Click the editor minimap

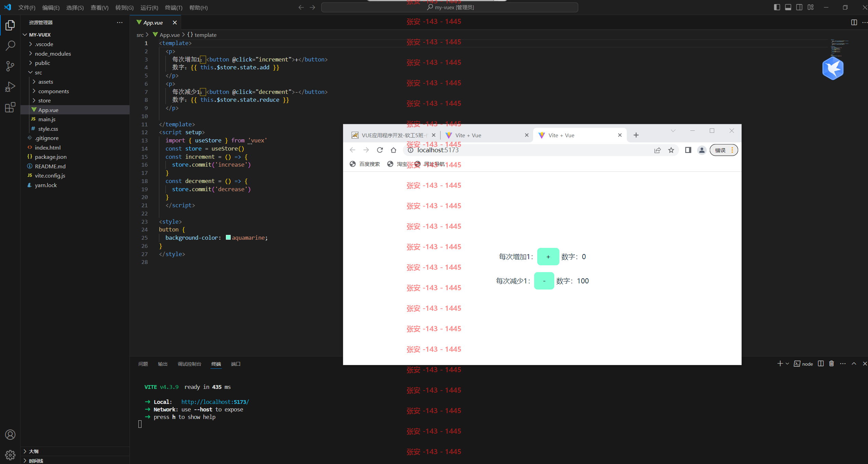(x=840, y=48)
